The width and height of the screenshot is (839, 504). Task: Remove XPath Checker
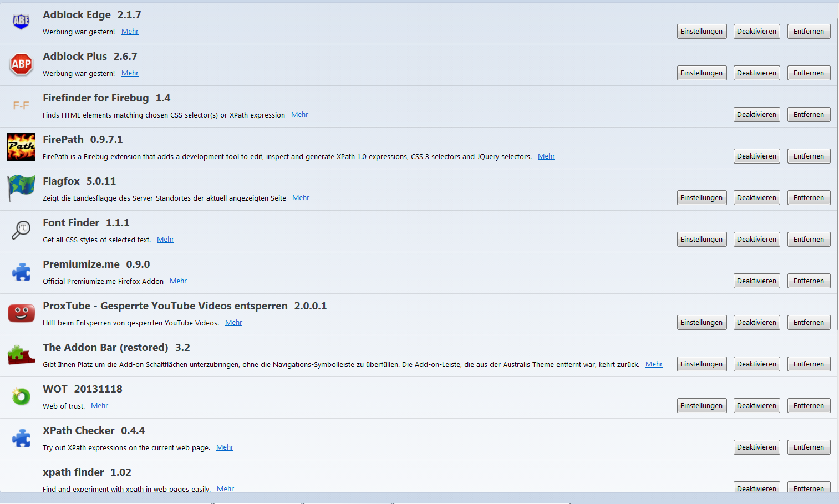coord(809,447)
